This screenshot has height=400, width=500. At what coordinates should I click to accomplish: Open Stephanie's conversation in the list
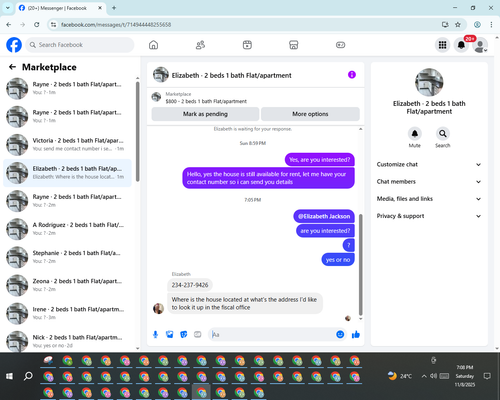tap(68, 257)
